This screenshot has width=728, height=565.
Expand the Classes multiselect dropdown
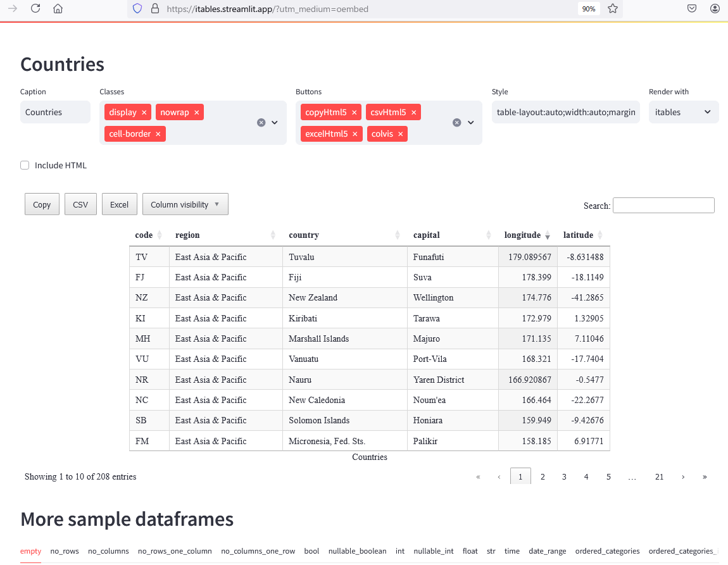point(274,123)
